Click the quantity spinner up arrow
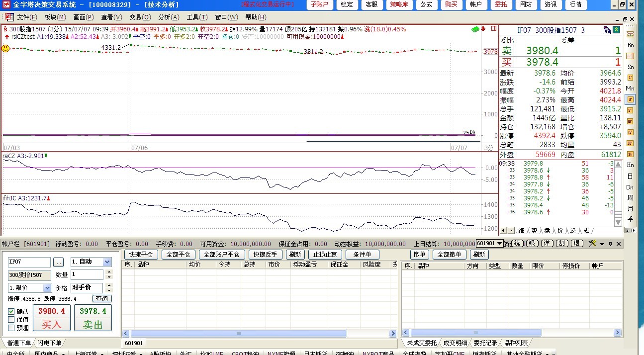 coord(109,272)
